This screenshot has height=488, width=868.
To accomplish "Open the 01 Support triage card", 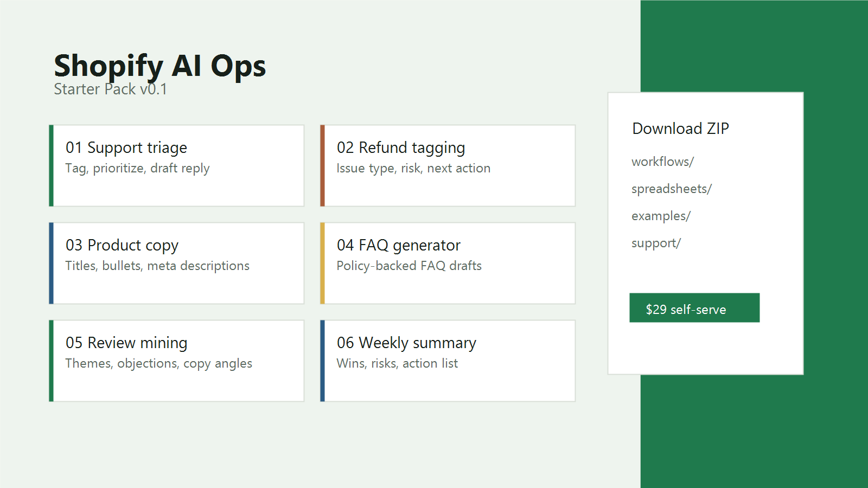I will [176, 165].
